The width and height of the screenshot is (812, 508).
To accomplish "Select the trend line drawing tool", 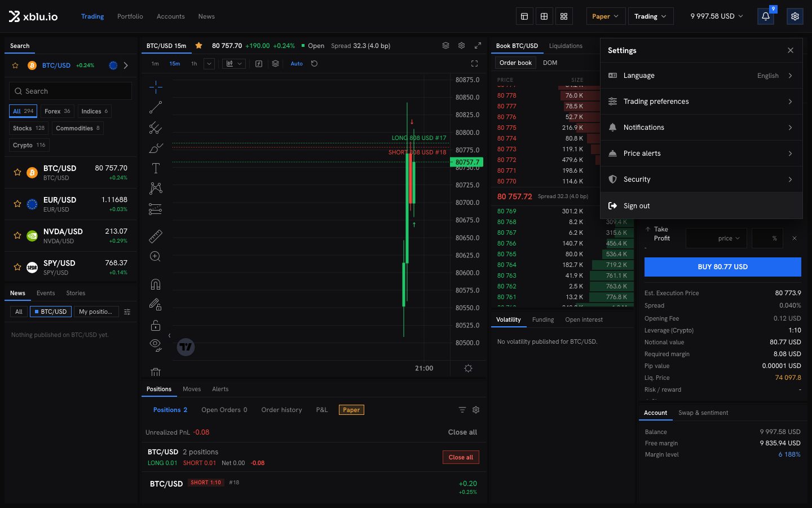I will pyautogui.click(x=156, y=107).
